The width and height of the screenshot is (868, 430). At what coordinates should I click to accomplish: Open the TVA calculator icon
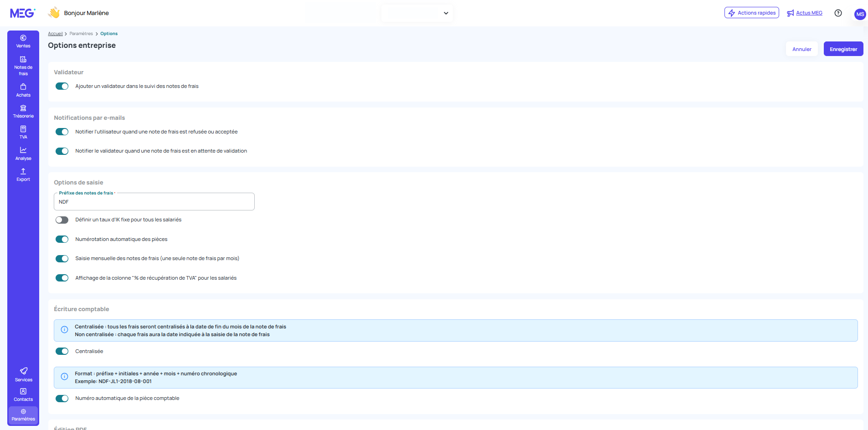(23, 129)
